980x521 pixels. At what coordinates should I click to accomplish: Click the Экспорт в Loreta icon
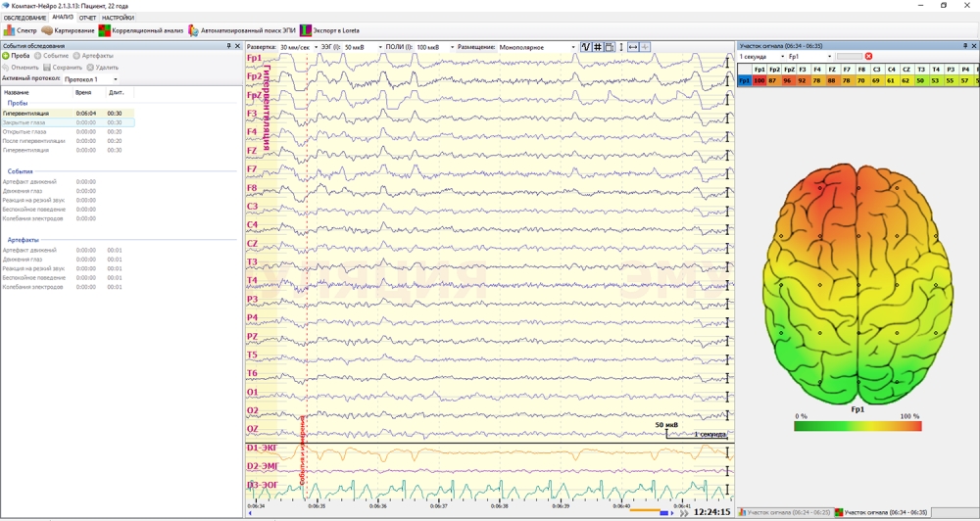pyautogui.click(x=306, y=30)
